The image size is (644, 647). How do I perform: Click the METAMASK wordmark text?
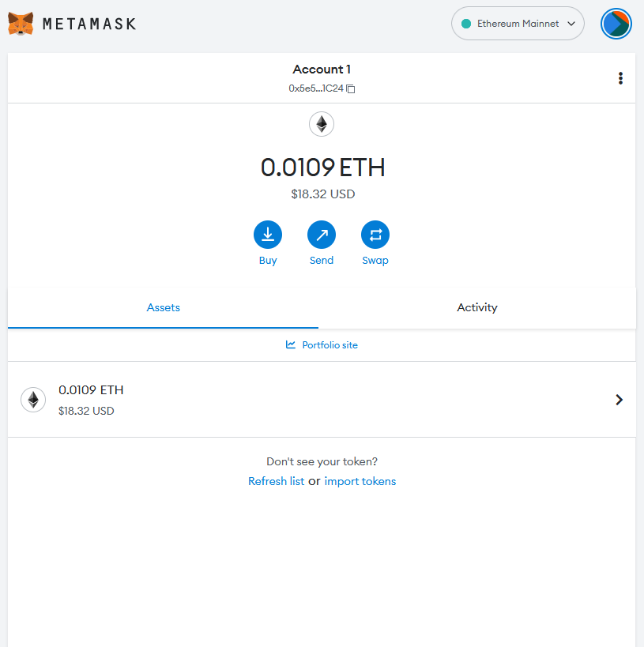coord(89,24)
